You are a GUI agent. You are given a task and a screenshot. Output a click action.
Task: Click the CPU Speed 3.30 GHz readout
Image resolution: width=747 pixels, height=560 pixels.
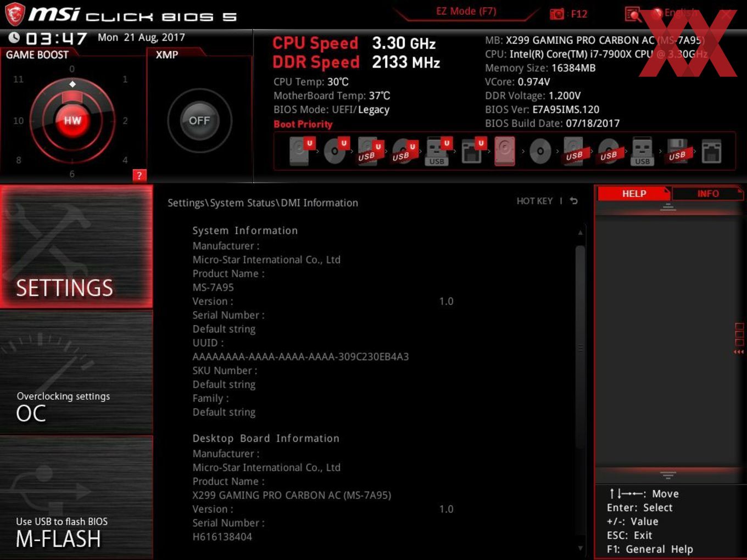pyautogui.click(x=354, y=43)
